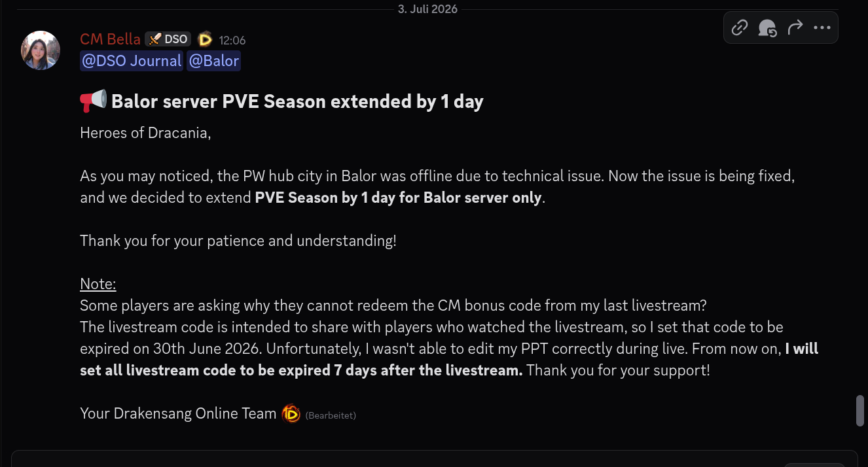
Task: Open more options three-dot menu
Action: 822,27
